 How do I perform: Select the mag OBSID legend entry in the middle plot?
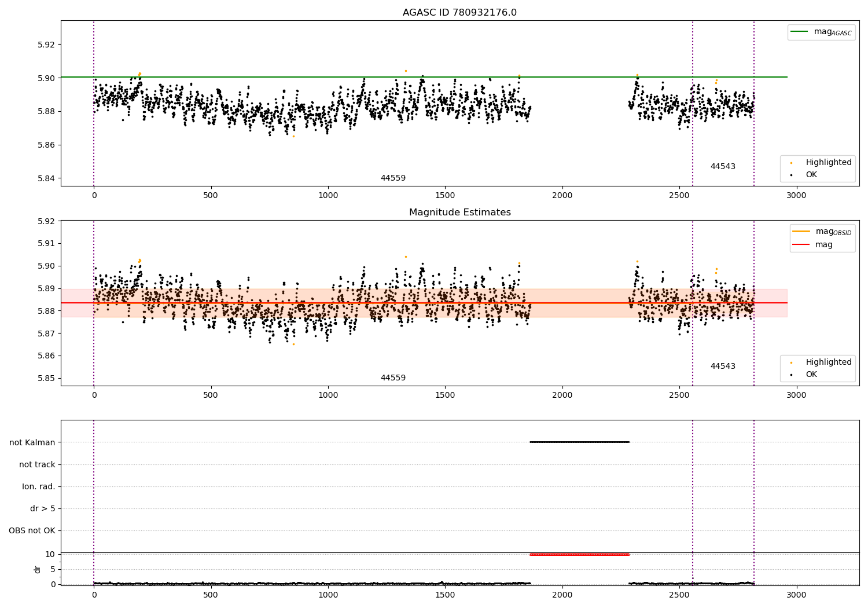click(822, 232)
